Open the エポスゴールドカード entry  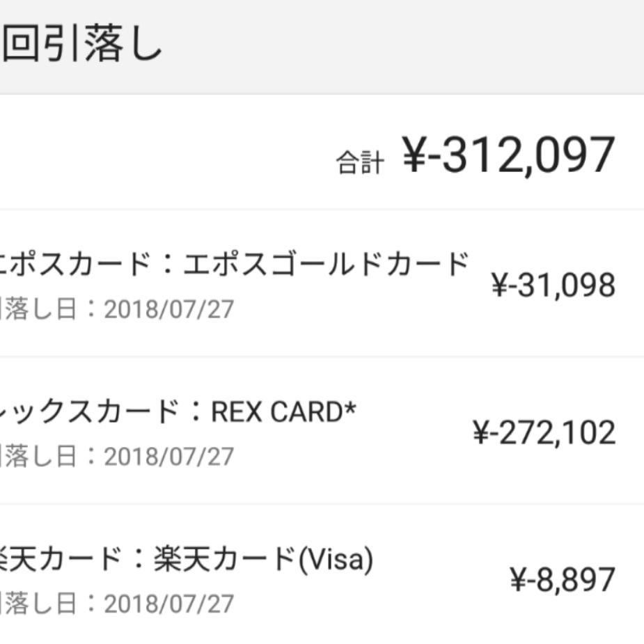pos(326,265)
